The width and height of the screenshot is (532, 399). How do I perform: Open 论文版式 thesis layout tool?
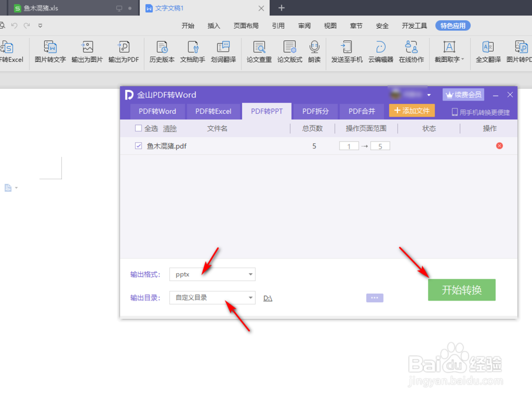click(x=289, y=52)
